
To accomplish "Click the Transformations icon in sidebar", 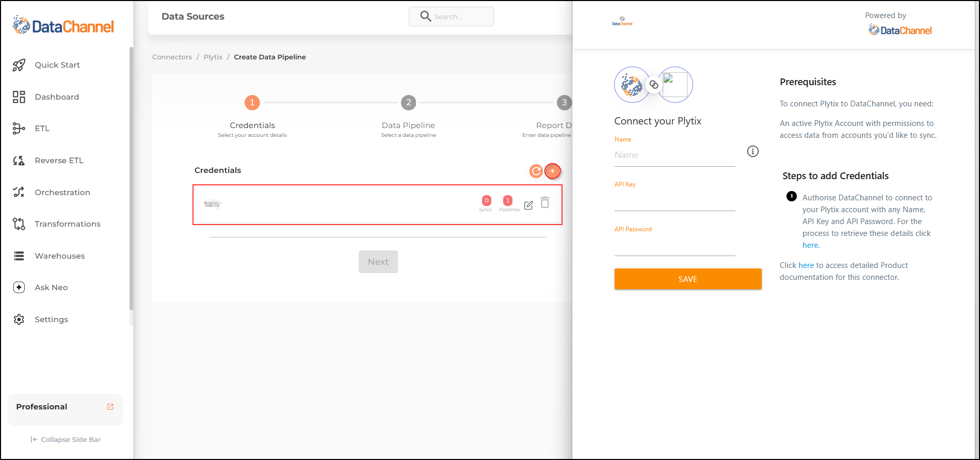I will [19, 224].
